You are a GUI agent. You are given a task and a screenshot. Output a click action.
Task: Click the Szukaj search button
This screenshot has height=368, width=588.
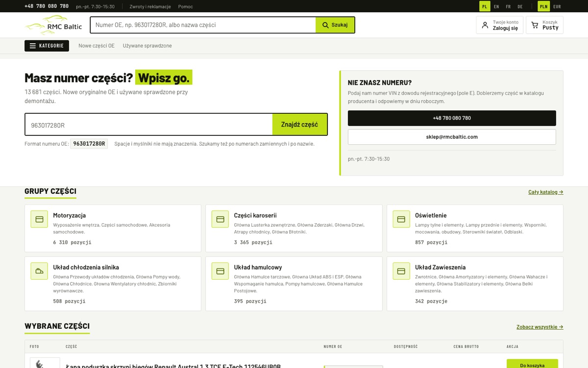pyautogui.click(x=335, y=25)
